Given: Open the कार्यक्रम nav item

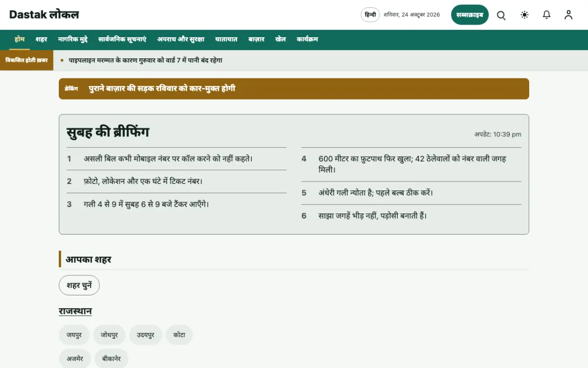Looking at the screenshot, I should tap(307, 39).
